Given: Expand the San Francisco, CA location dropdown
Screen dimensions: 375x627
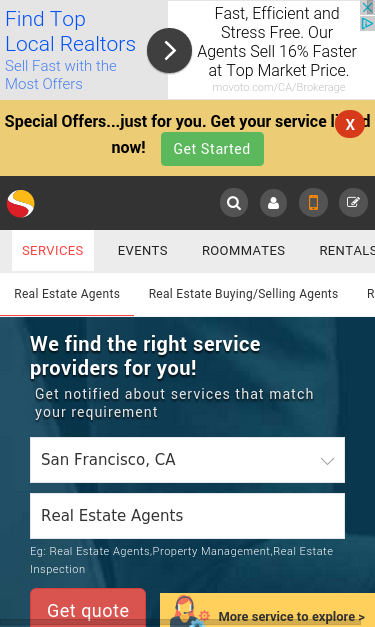Looking at the screenshot, I should (x=188, y=460).
